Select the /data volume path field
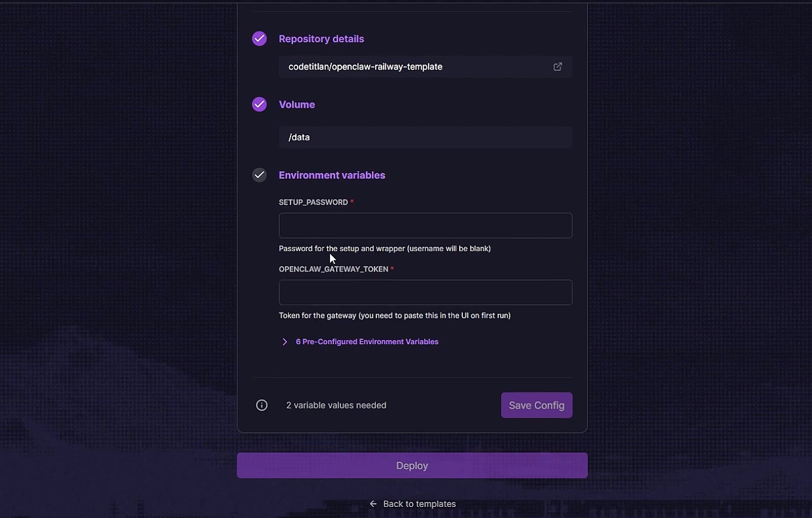Screen dimensions: 812x518 point(426,137)
